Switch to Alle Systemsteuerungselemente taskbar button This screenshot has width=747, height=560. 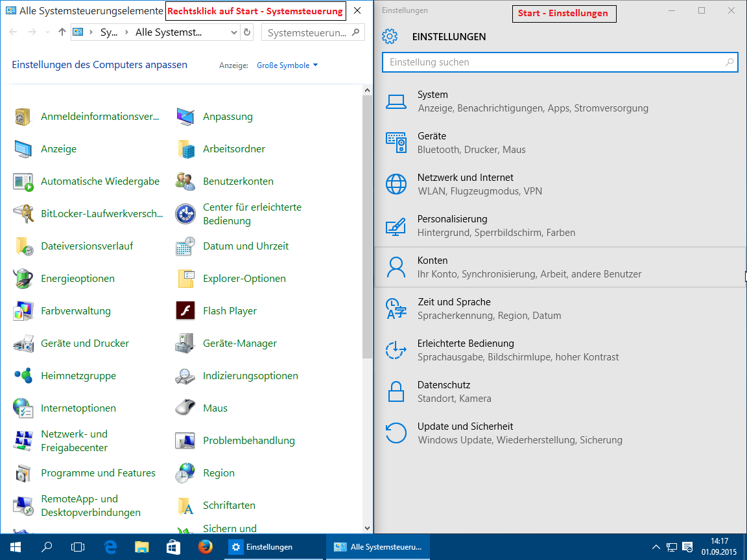pyautogui.click(x=378, y=547)
